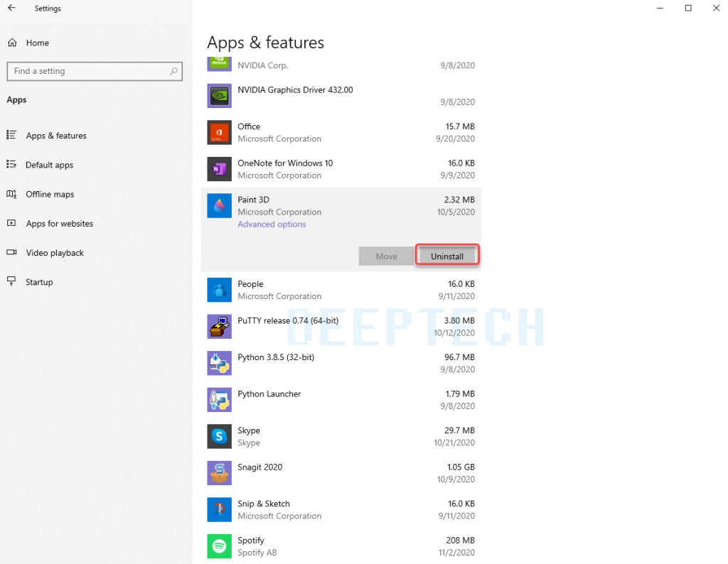Focus the Find a setting search box
The image size is (728, 564).
95,72
